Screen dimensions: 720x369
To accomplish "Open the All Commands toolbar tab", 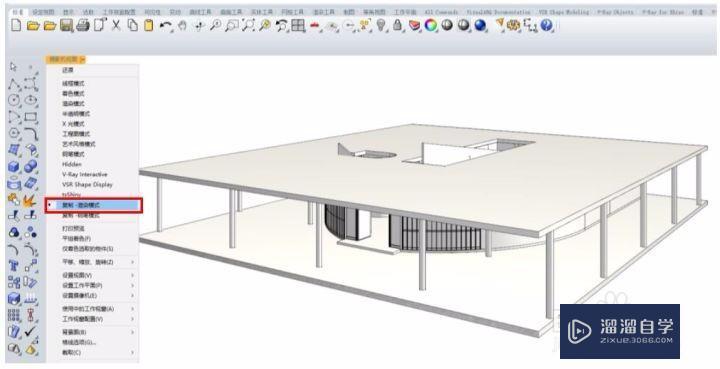I will coord(441,12).
